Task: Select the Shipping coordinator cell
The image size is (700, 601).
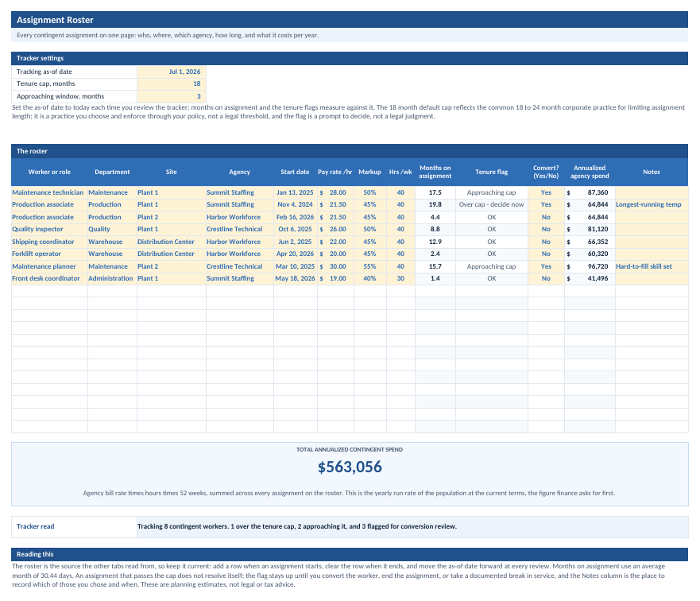Action: [x=49, y=242]
